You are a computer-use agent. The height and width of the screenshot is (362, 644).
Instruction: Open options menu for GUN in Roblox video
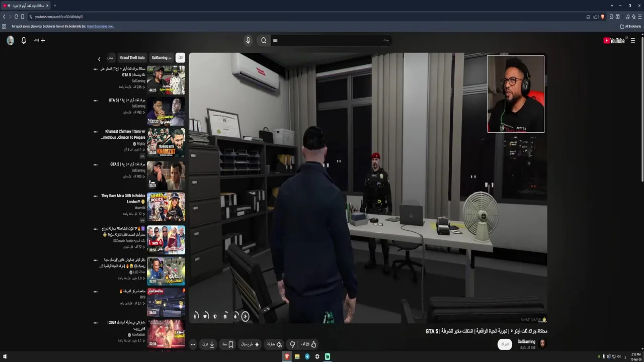point(96,196)
